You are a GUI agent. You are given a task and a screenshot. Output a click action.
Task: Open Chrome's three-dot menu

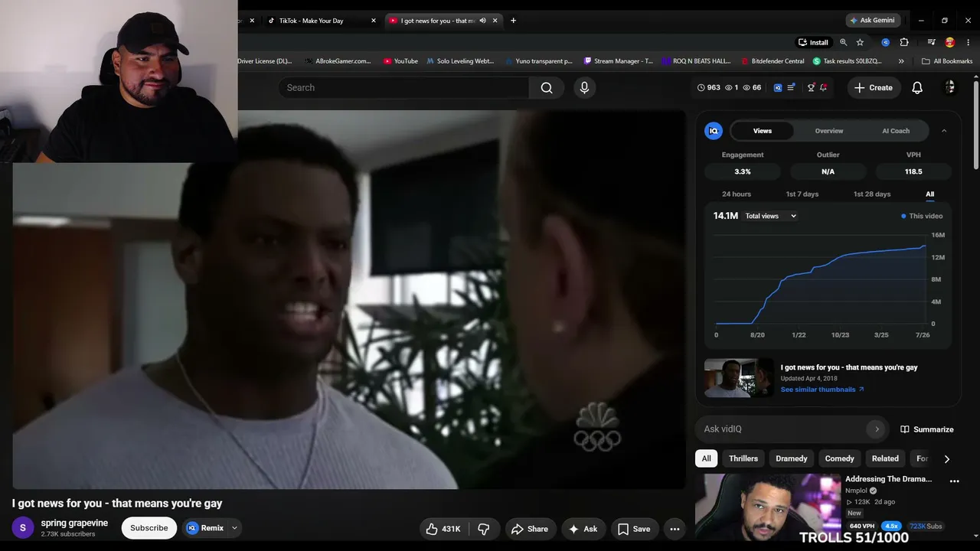point(969,42)
